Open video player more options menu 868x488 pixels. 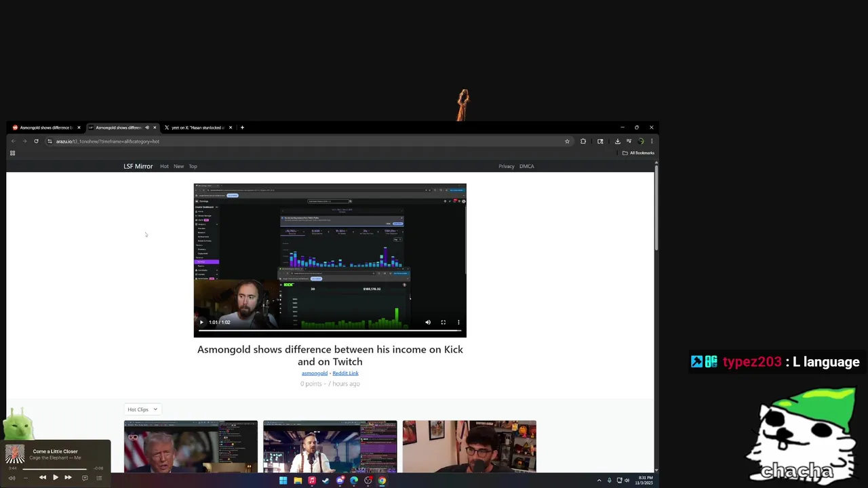click(x=458, y=323)
